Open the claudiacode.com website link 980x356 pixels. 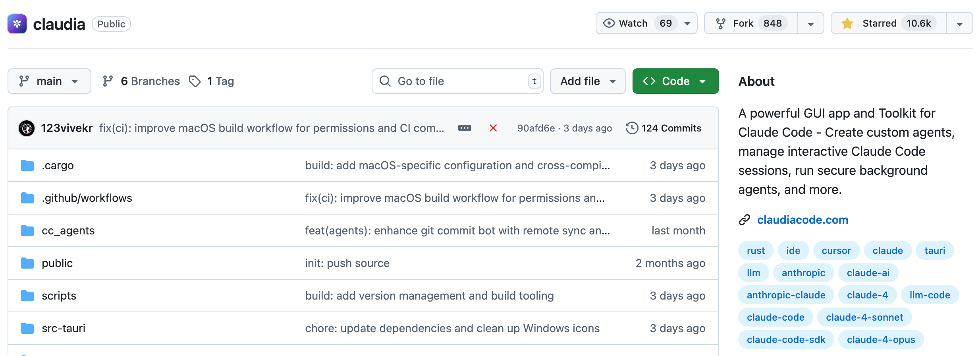click(803, 220)
